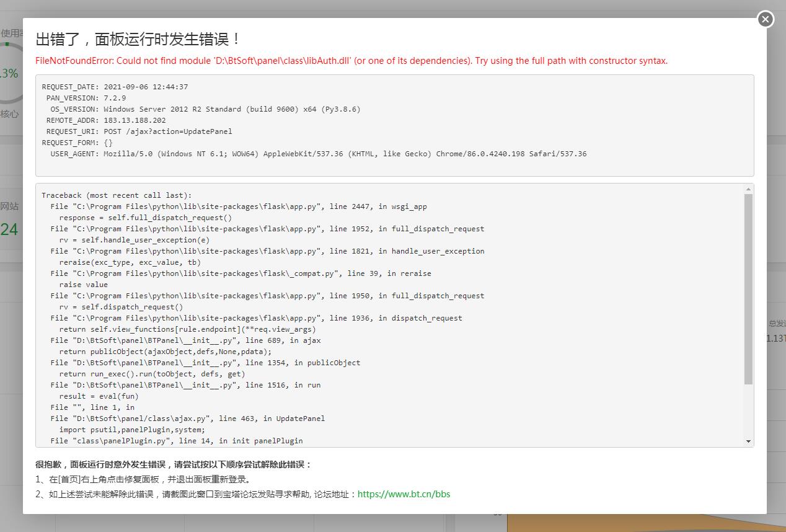Click the 网站 count 24 in the background page
Image resolution: width=786 pixels, height=532 pixels.
[x=9, y=230]
